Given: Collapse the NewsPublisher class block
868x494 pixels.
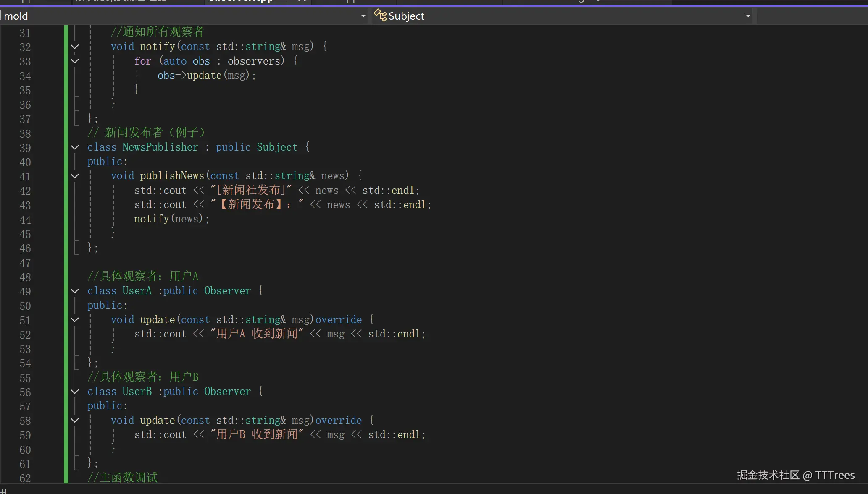Looking at the screenshot, I should click(75, 147).
